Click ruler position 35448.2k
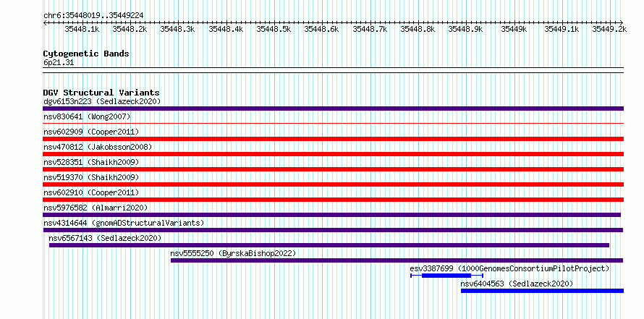 pos(130,29)
